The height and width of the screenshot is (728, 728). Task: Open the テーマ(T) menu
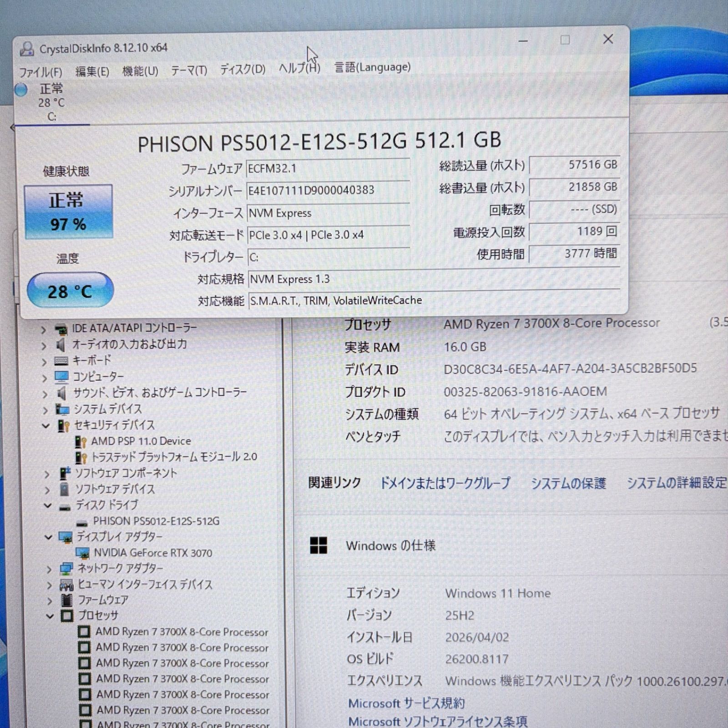(x=189, y=70)
